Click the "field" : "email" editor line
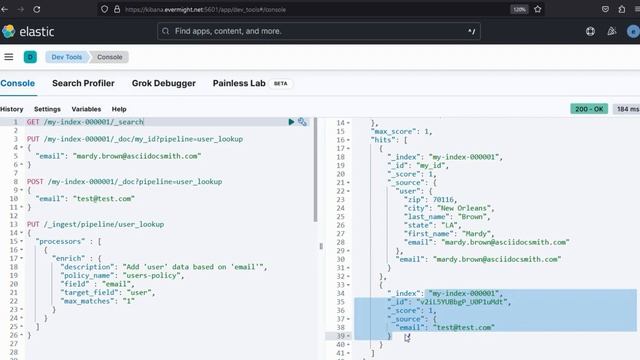This screenshot has height=360, width=640. click(x=97, y=284)
